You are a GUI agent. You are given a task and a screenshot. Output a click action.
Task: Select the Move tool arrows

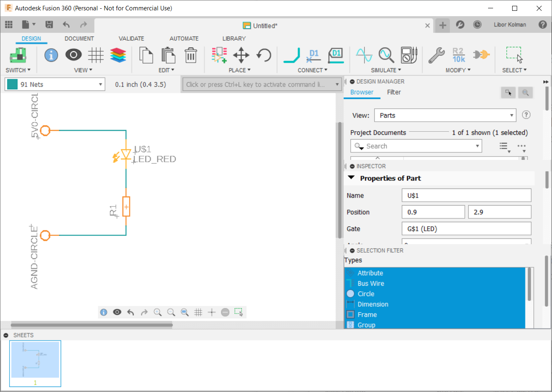(241, 55)
